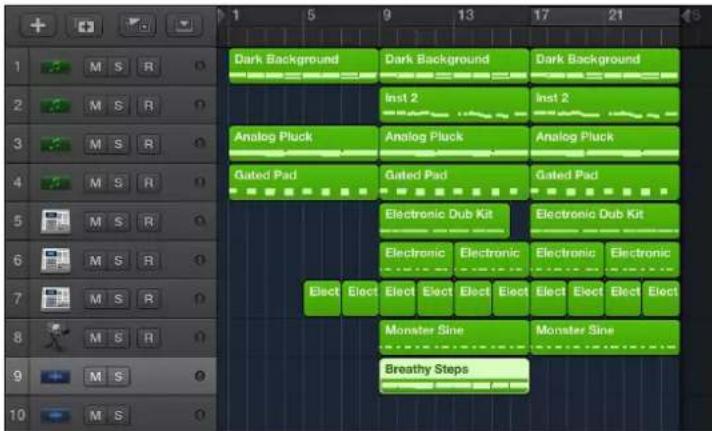Image resolution: width=712 pixels, height=431 pixels.
Task: Click the duplicate track button
Action: click(85, 25)
